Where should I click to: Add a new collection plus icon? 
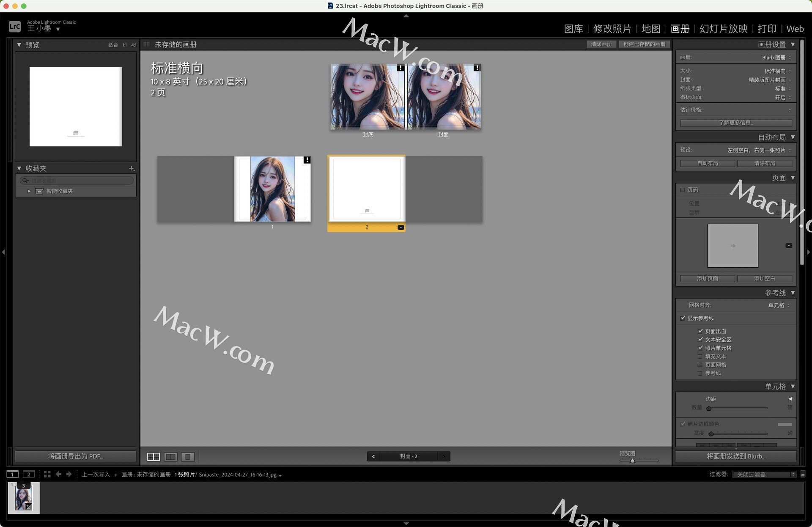tap(131, 168)
